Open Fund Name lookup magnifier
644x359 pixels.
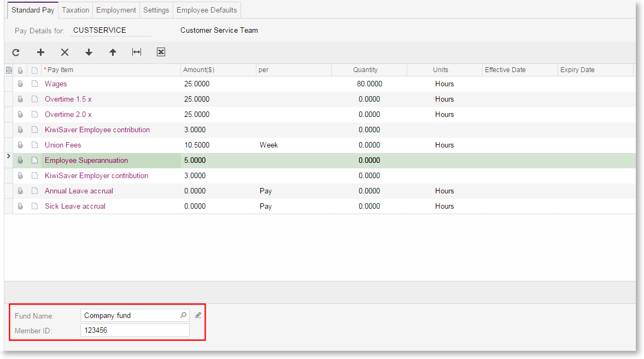pos(183,315)
